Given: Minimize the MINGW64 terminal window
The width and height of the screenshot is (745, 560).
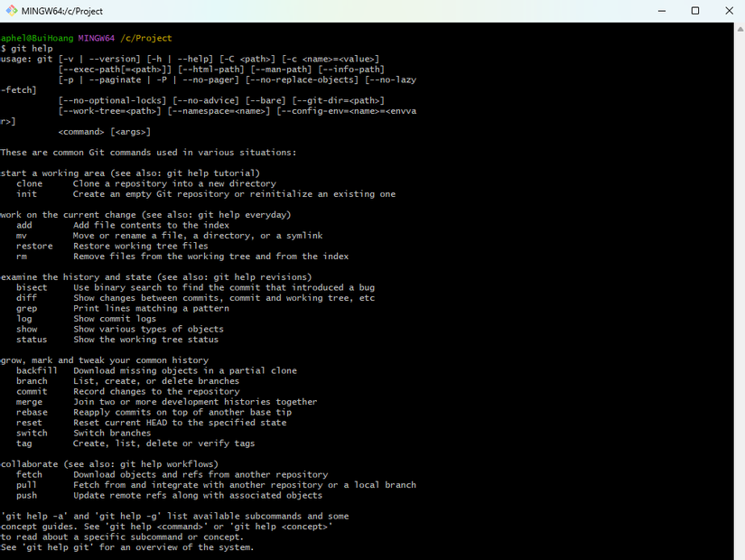Looking at the screenshot, I should point(661,11).
